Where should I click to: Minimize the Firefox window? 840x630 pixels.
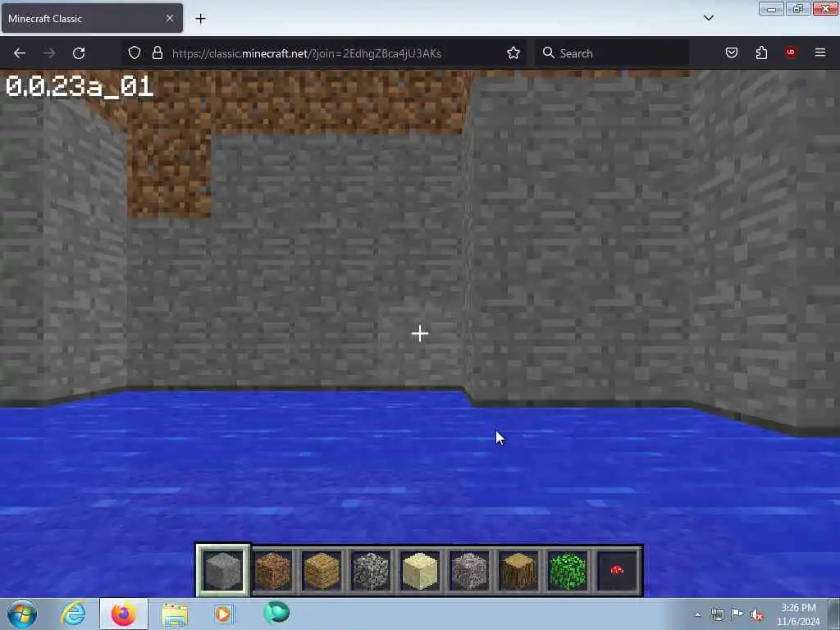pyautogui.click(x=771, y=9)
